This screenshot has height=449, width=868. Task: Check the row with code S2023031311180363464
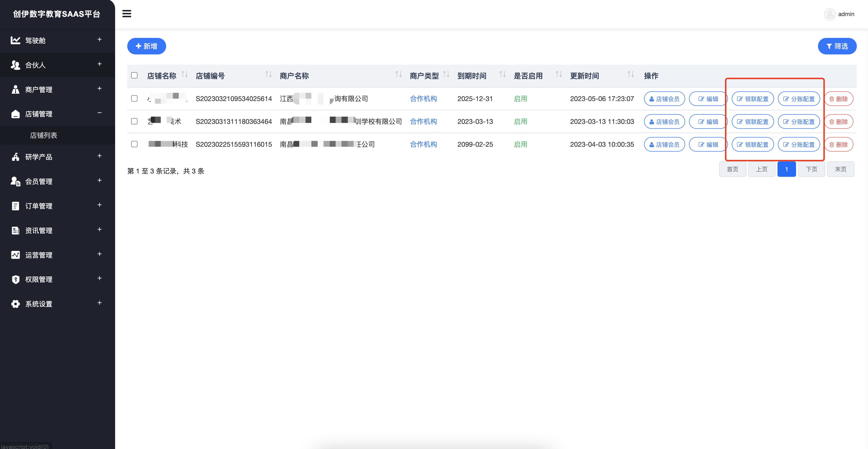[x=135, y=121]
